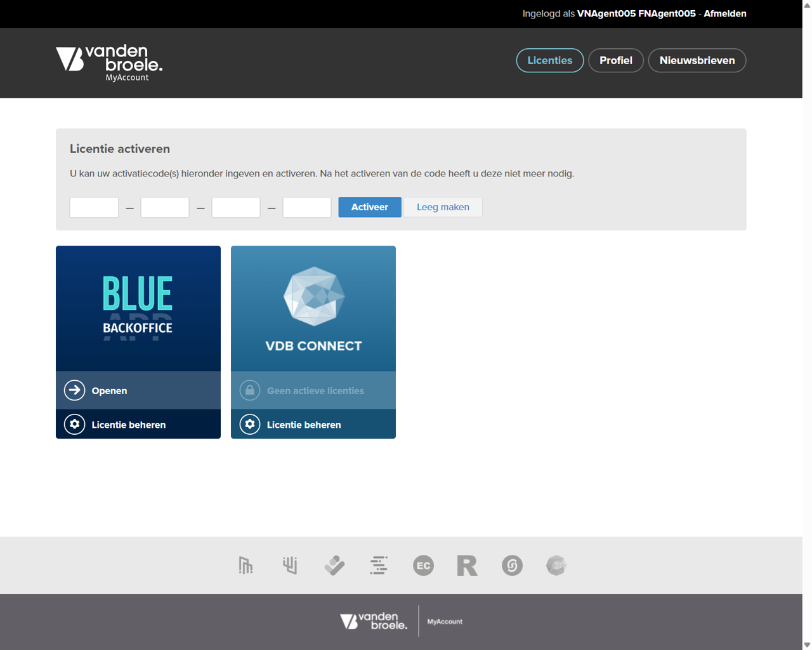The width and height of the screenshot is (812, 650).
Task: Click the horizontal-lines product icon in footer
Action: [x=379, y=565]
